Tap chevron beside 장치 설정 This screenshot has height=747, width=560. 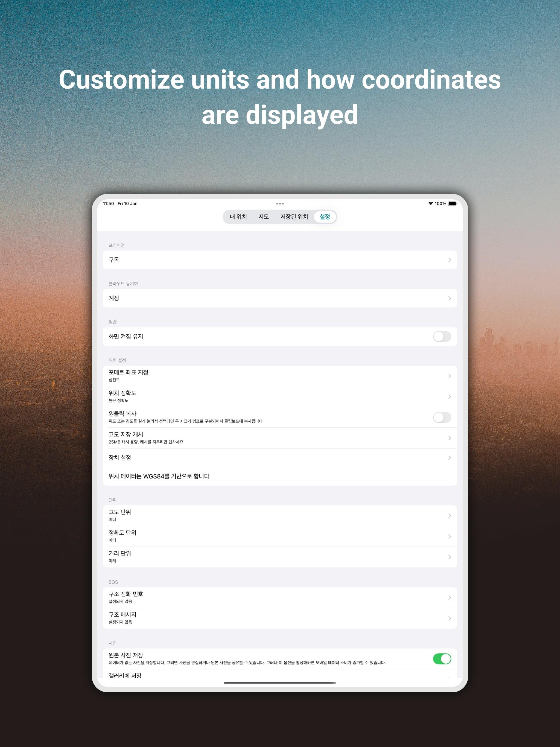click(450, 458)
